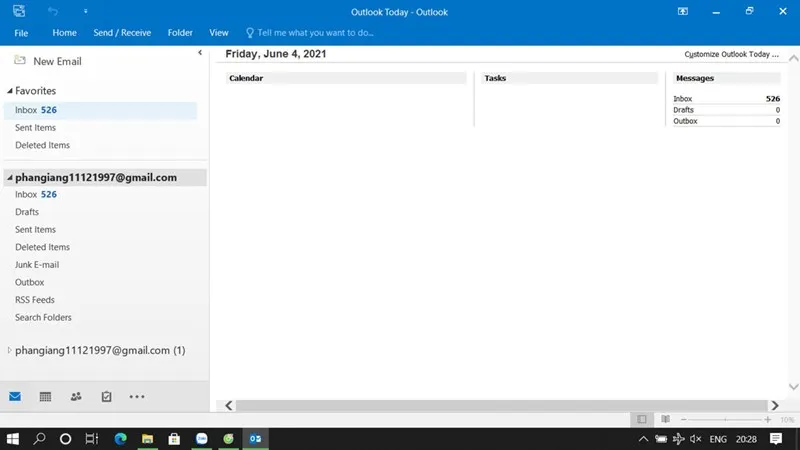800x450 pixels.
Task: Open Task View on the taskbar
Action: pos(92,439)
